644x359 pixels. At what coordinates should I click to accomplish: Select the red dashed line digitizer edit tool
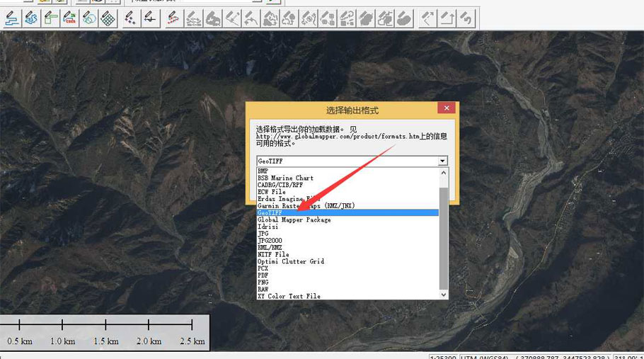(173, 18)
